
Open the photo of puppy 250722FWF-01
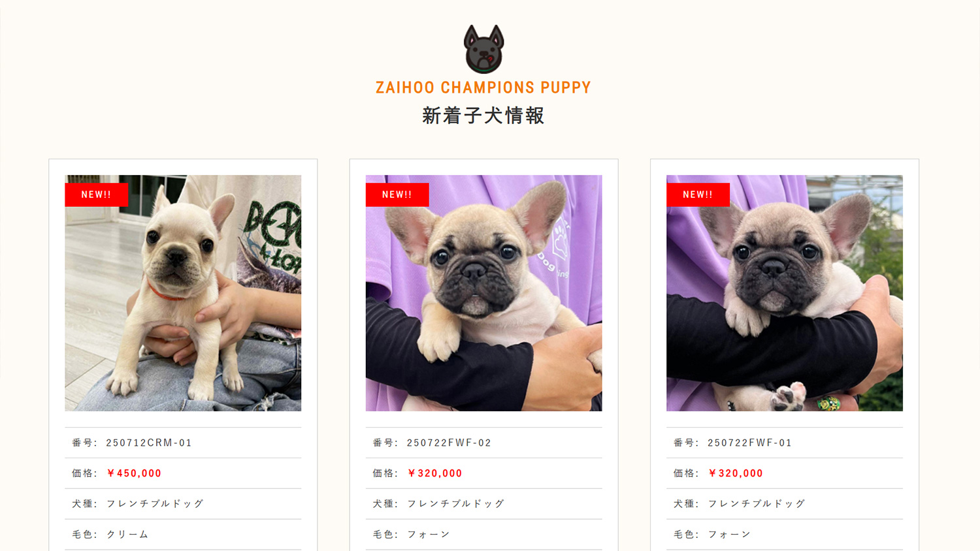[x=785, y=293]
